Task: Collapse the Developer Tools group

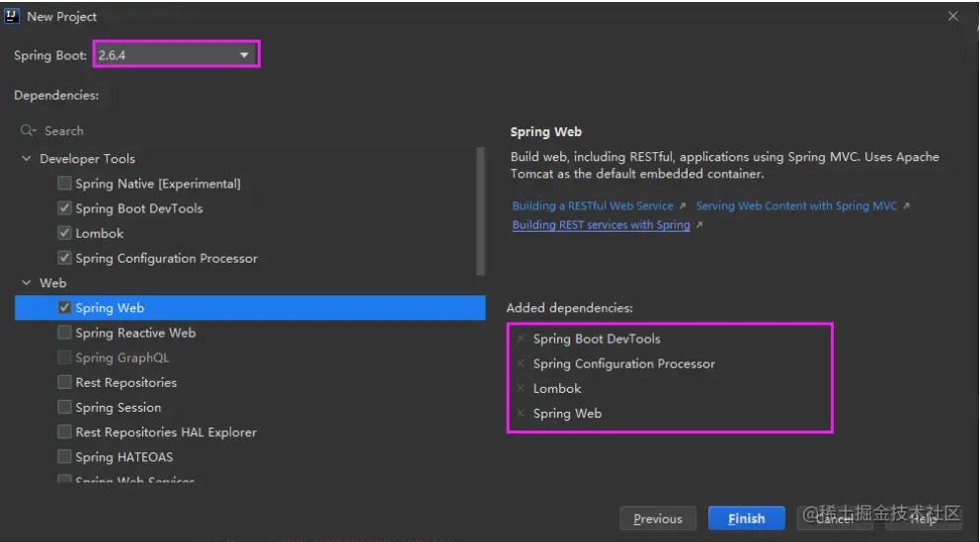Action: [x=27, y=158]
